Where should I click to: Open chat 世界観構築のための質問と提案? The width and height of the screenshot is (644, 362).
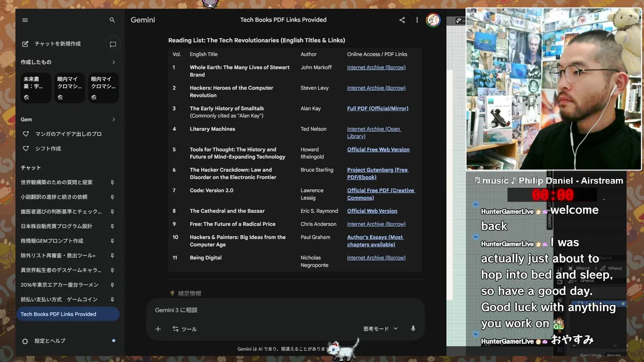point(56,183)
